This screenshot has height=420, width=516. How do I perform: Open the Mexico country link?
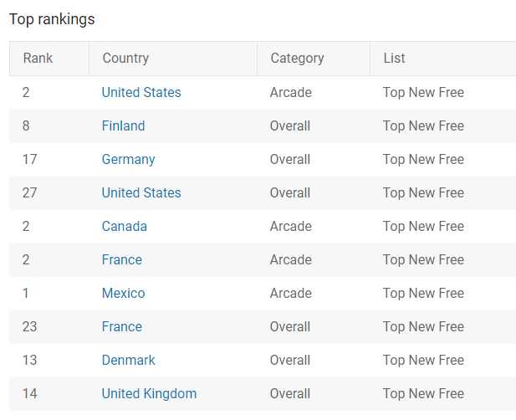123,294
